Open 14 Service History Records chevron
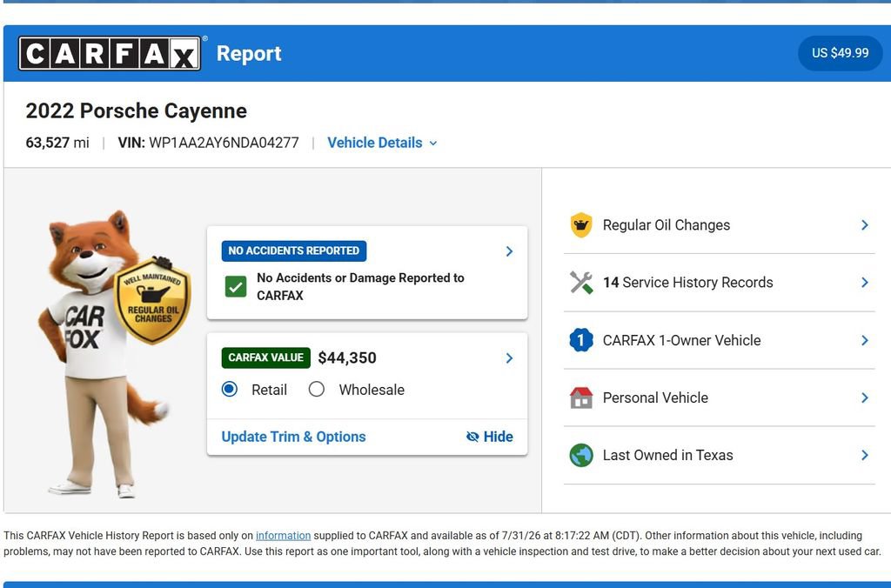 (864, 283)
